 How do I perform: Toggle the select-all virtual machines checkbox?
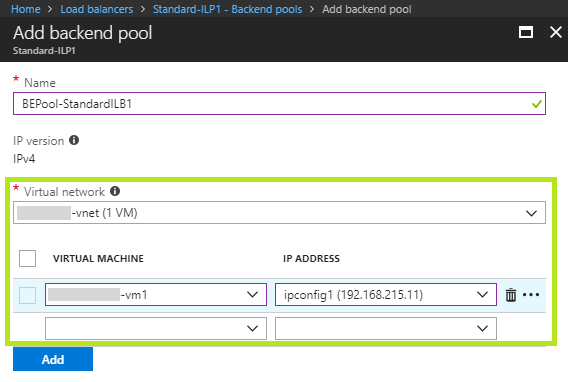click(28, 258)
